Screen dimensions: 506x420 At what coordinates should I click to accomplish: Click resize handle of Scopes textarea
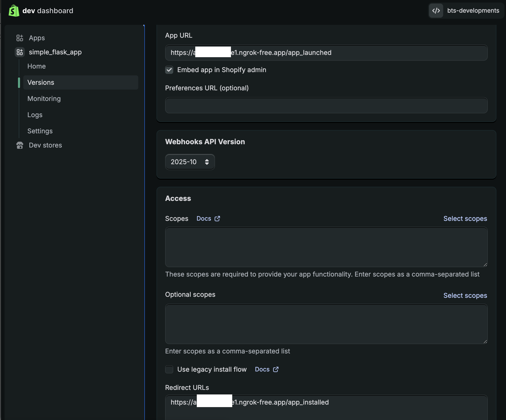[485, 265]
